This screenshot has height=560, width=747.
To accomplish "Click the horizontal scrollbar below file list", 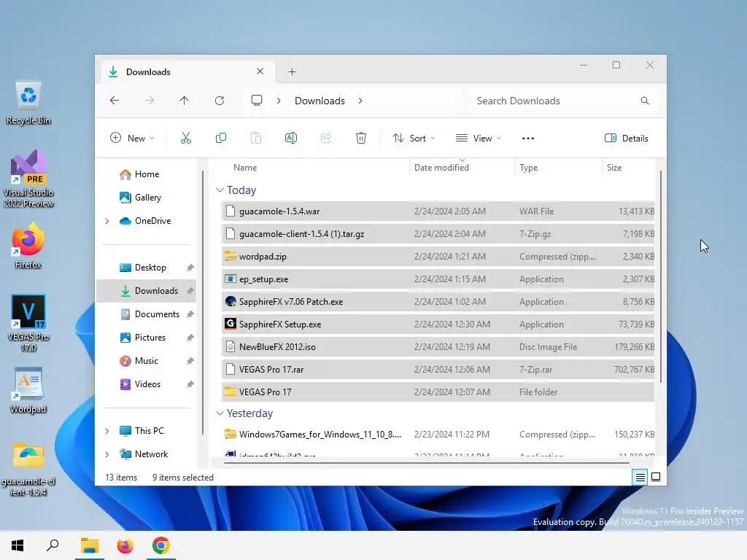I will 426,462.
